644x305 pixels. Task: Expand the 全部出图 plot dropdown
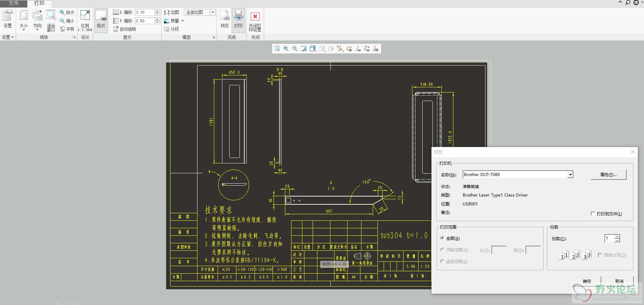point(213,12)
